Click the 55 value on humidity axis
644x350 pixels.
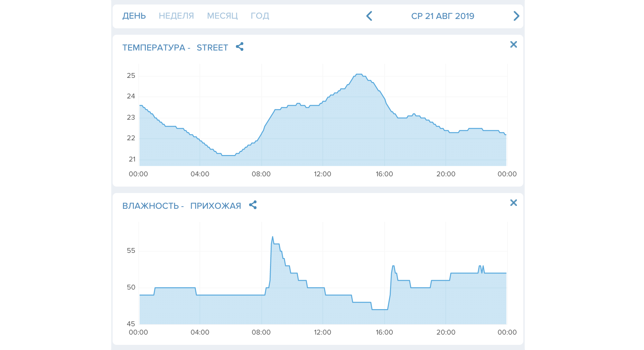pos(131,251)
